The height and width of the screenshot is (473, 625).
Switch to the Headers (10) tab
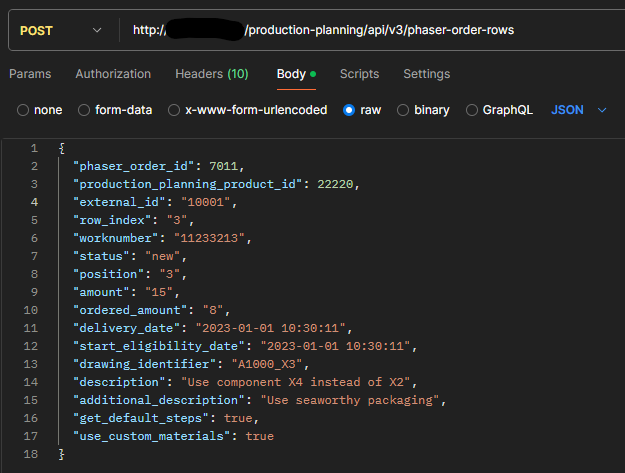[212, 74]
